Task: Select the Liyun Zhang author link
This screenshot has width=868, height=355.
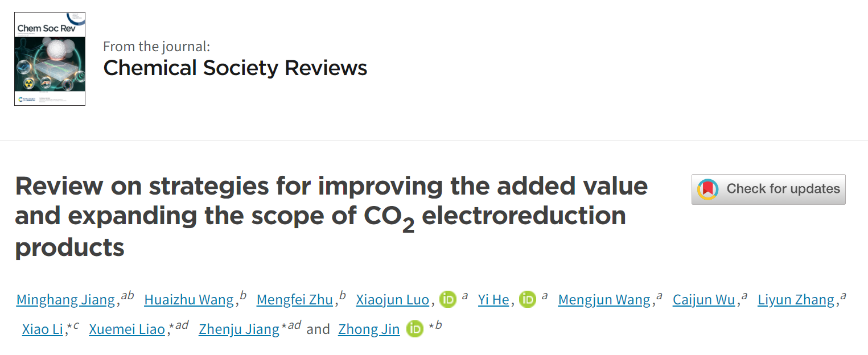Action: pyautogui.click(x=796, y=300)
